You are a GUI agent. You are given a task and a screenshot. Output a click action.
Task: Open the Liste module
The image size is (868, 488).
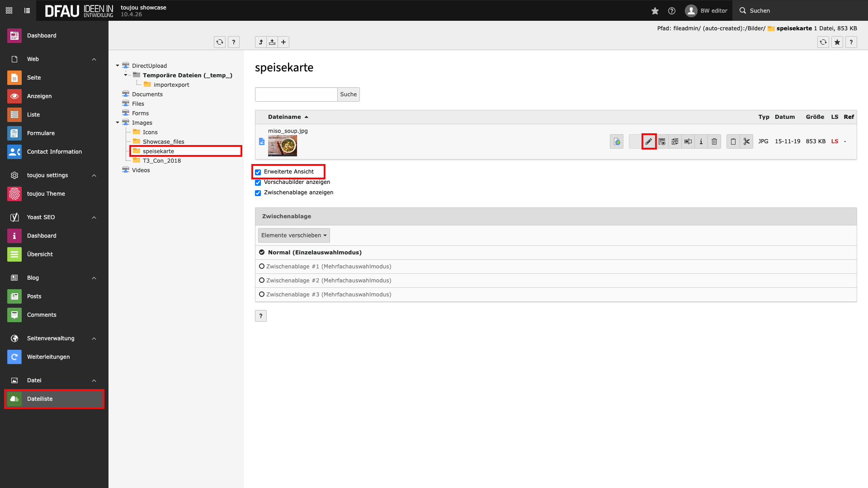point(33,115)
